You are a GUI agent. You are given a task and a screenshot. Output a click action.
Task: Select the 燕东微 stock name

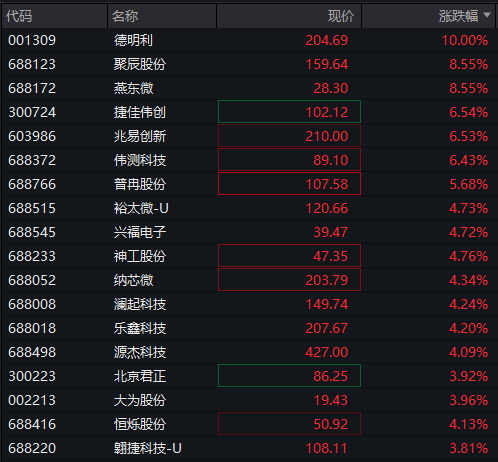tap(133, 88)
